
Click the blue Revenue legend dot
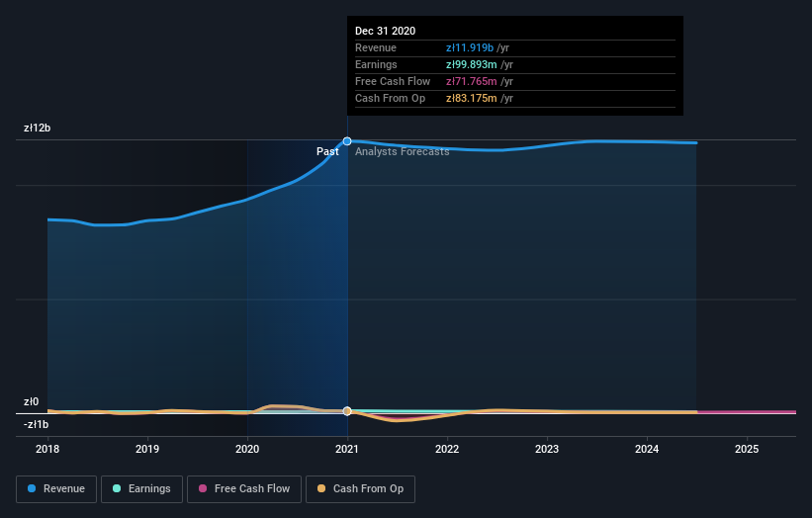(x=32, y=488)
